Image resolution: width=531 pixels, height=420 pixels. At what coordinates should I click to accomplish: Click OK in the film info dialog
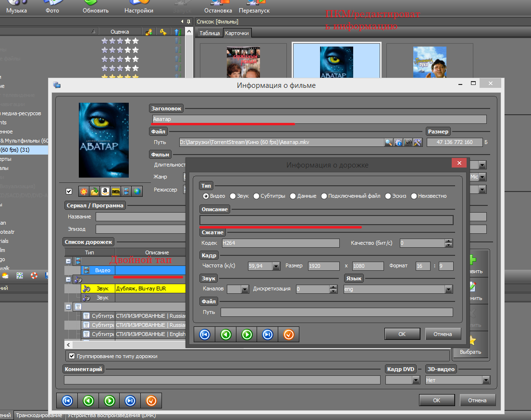436,400
